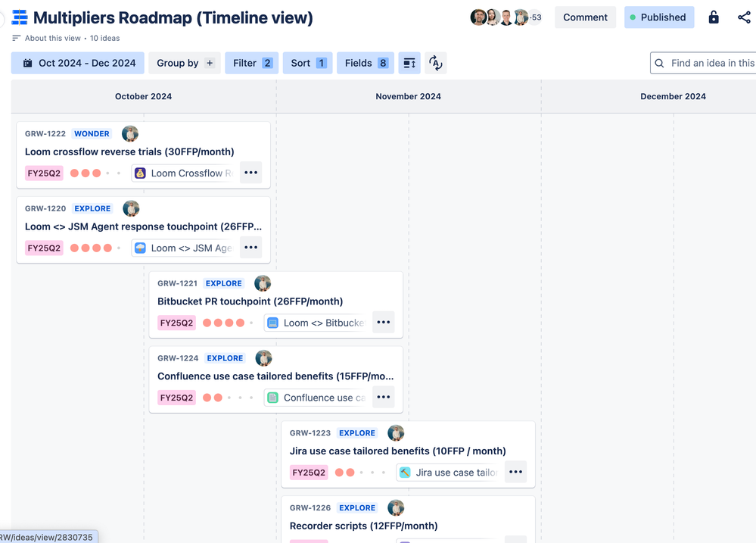Open Loom crossflow reverse trials idea

(x=129, y=151)
